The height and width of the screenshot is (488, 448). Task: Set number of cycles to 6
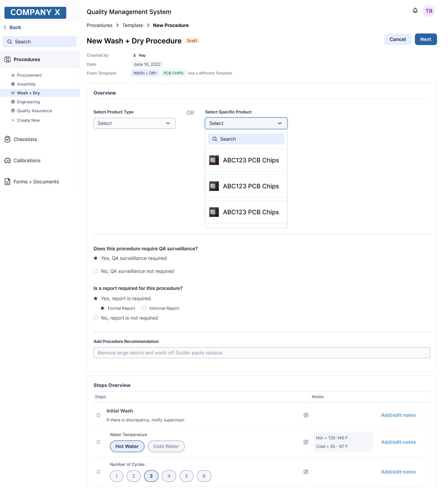click(x=204, y=476)
